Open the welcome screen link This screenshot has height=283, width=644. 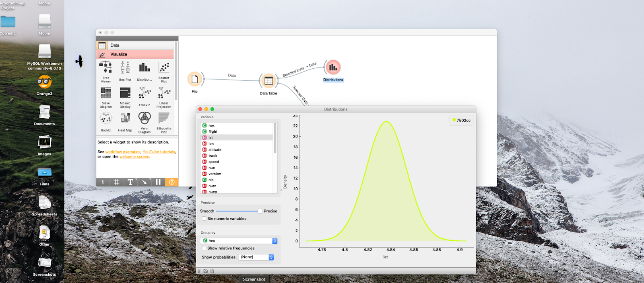point(134,157)
